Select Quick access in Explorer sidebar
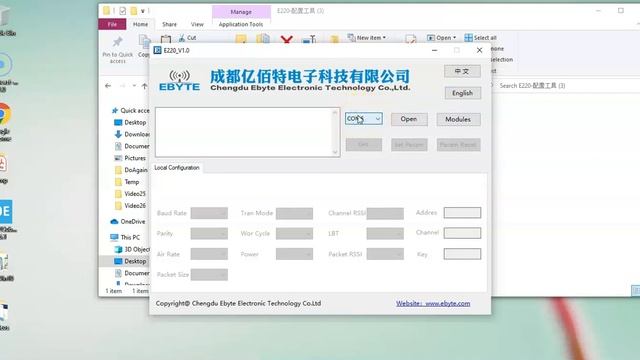 click(x=131, y=111)
